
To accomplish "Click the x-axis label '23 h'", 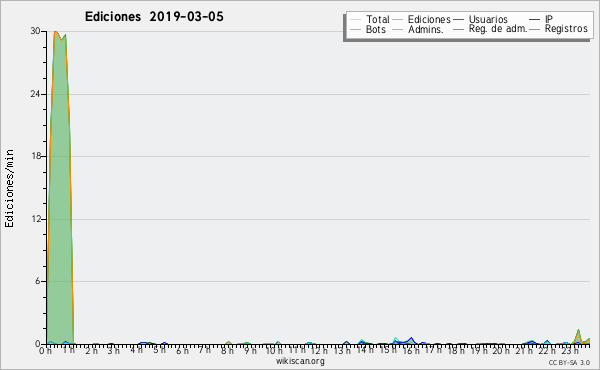I will coord(569,351).
